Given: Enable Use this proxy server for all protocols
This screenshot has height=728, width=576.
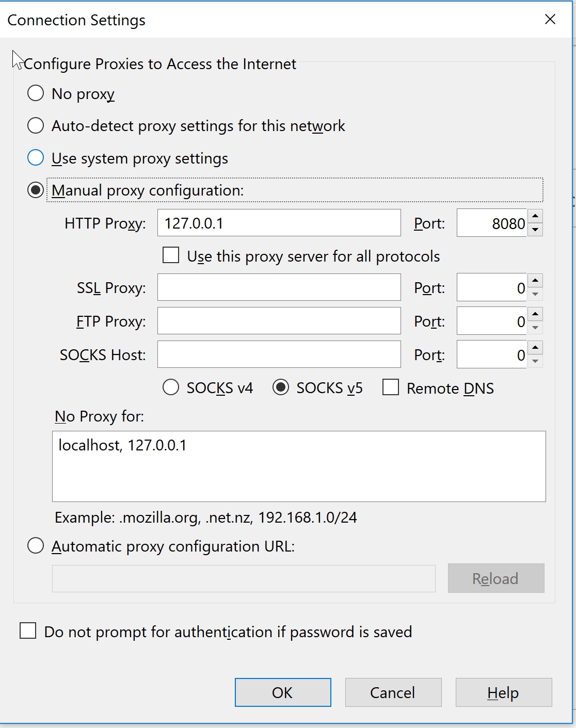Looking at the screenshot, I should pyautogui.click(x=170, y=255).
